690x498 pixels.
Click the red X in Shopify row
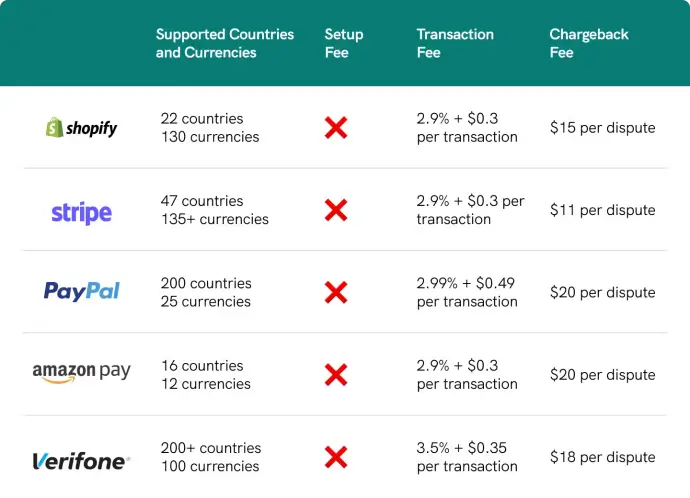[x=336, y=128]
